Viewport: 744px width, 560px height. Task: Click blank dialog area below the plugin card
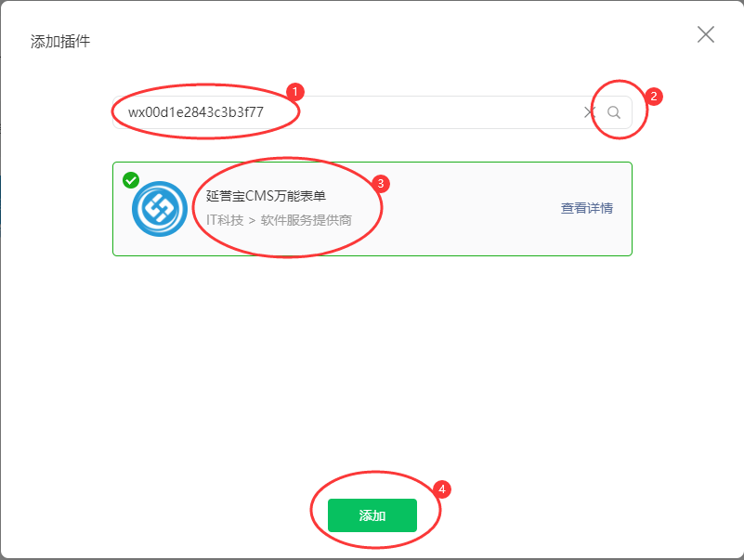372,365
